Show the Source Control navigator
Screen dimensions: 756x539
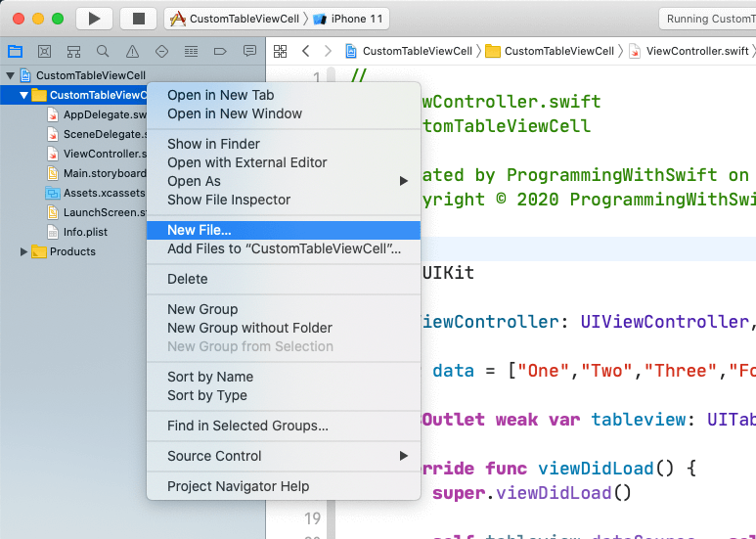point(44,51)
